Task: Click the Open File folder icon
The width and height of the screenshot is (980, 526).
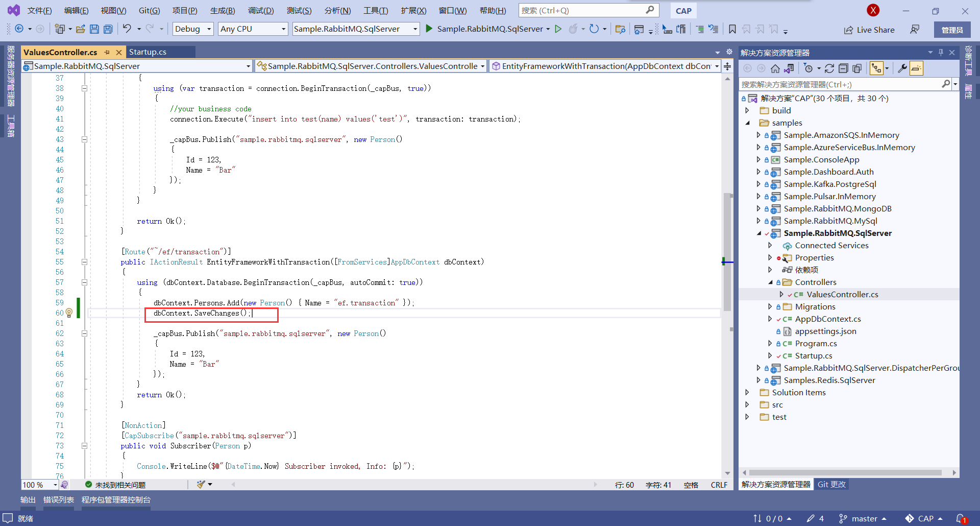Action: click(x=81, y=29)
